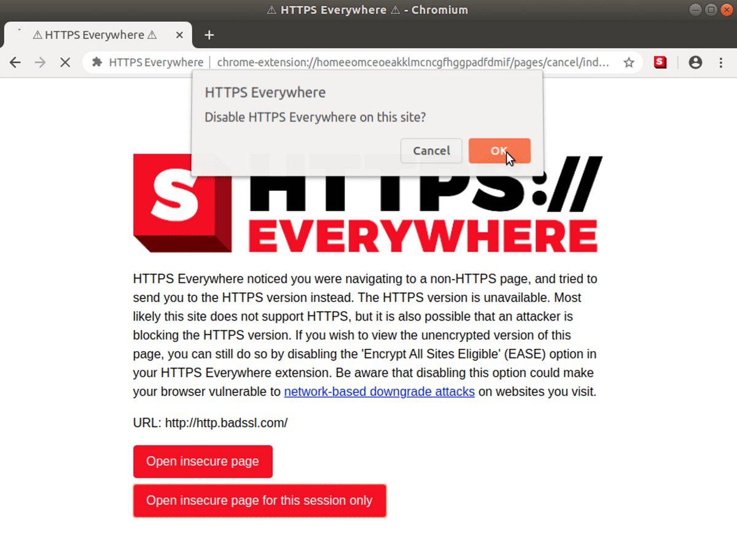The image size is (737, 560).
Task: Click the EVERYWHERE logo text
Action: point(423,236)
